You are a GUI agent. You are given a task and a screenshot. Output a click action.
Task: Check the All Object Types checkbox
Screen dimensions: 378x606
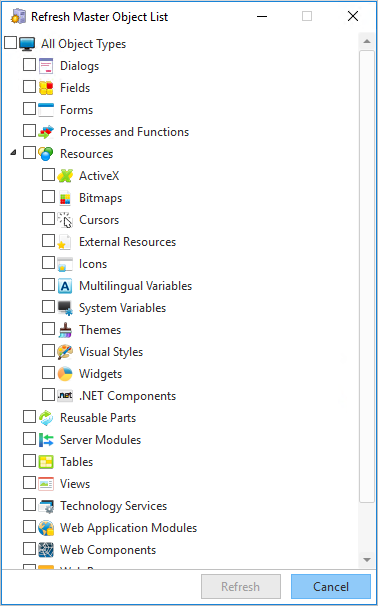point(10,43)
